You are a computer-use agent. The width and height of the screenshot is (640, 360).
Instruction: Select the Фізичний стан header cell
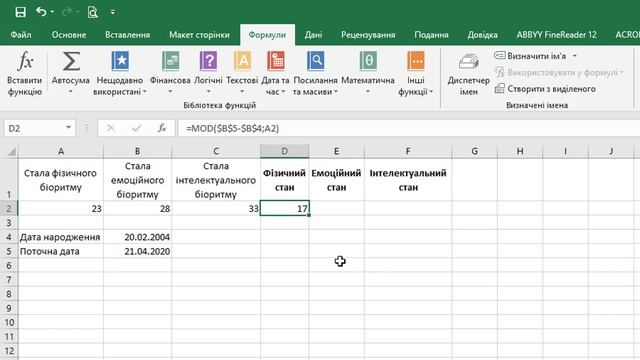coord(284,180)
